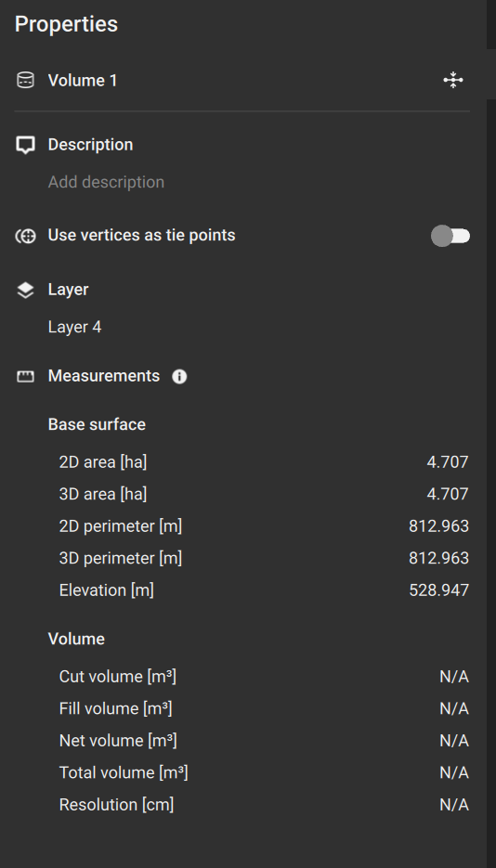Click the Layer stack icon
Screen dimensions: 496x868
[25, 290]
